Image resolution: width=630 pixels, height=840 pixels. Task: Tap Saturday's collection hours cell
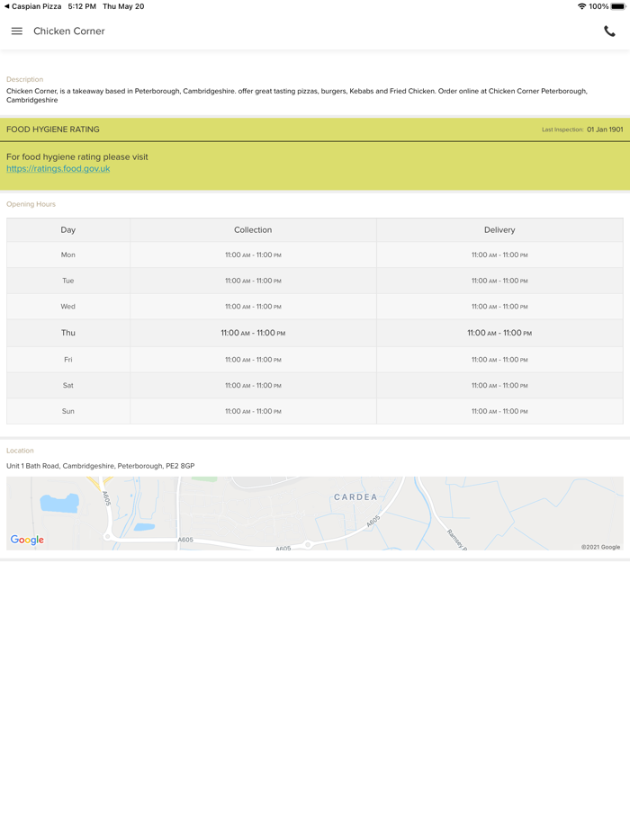[x=253, y=386]
